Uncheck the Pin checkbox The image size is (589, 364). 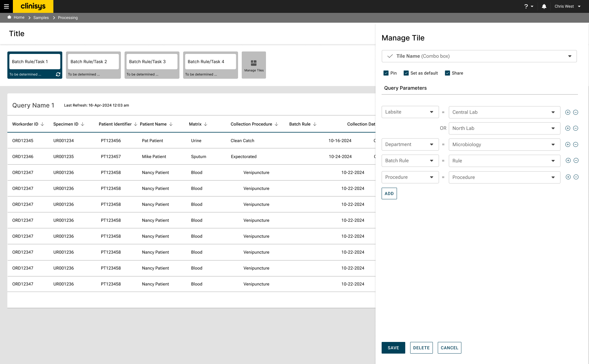[386, 73]
